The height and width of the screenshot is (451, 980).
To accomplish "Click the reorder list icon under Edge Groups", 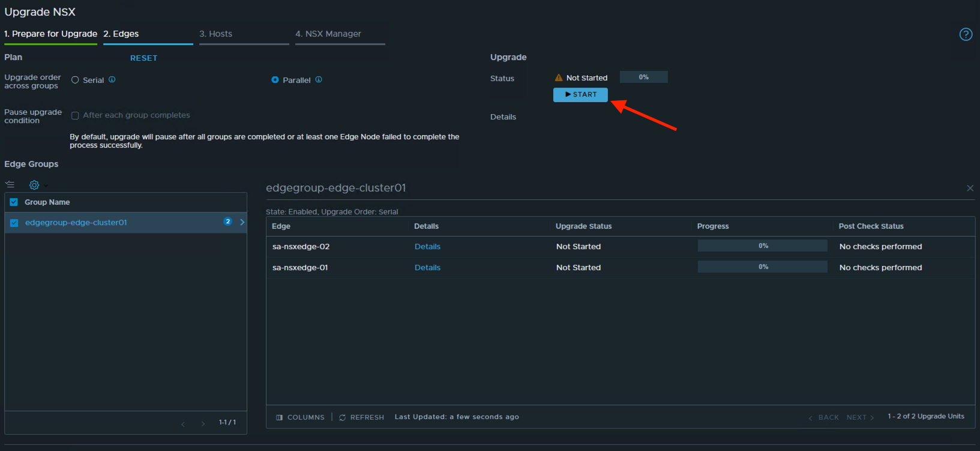I will point(10,184).
